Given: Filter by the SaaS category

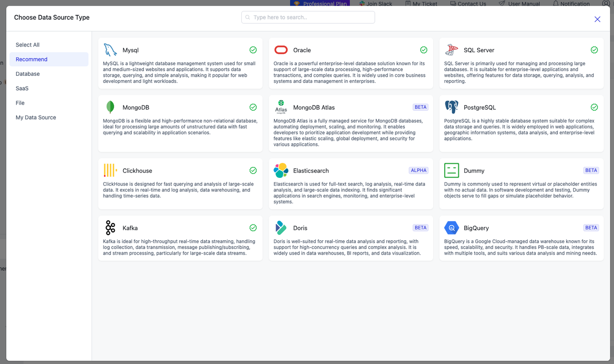Looking at the screenshot, I should pos(49,88).
